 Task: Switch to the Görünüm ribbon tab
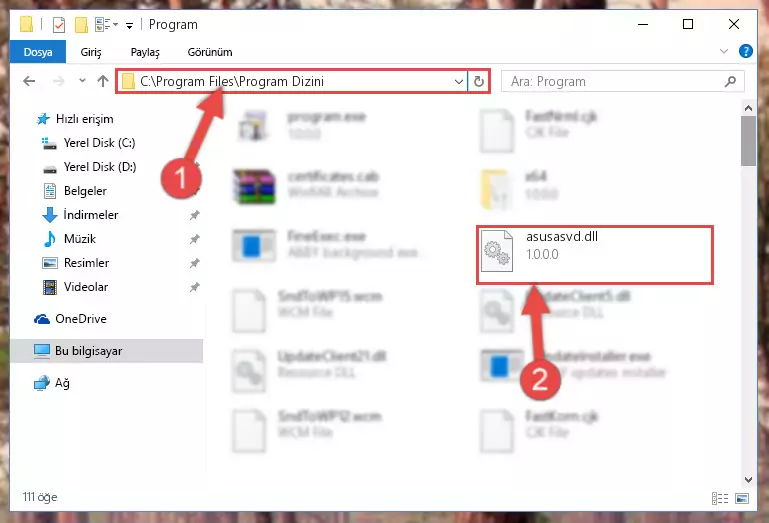coord(210,52)
